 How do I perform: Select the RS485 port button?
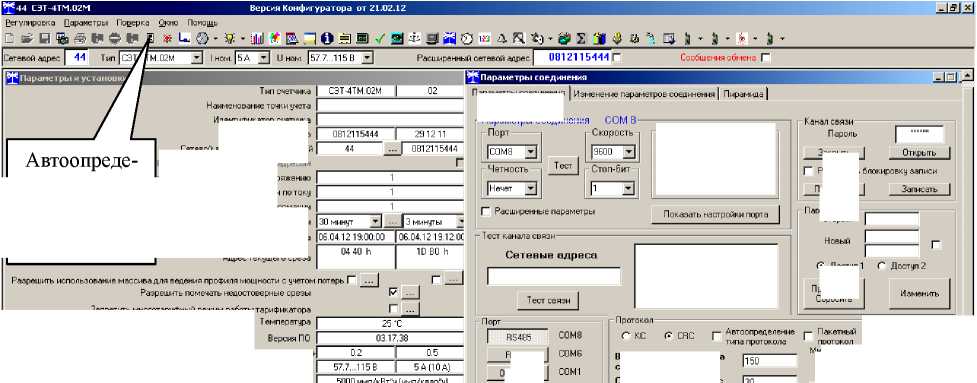(x=518, y=337)
